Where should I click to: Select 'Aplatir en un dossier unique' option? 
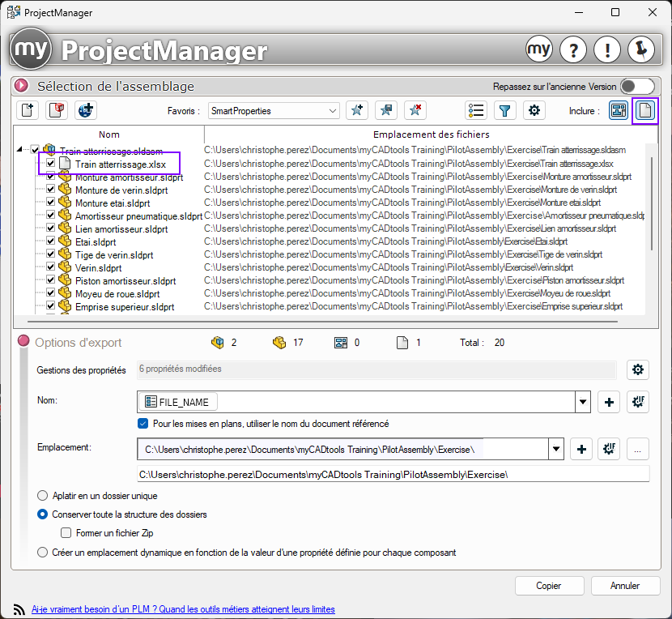tap(42, 496)
